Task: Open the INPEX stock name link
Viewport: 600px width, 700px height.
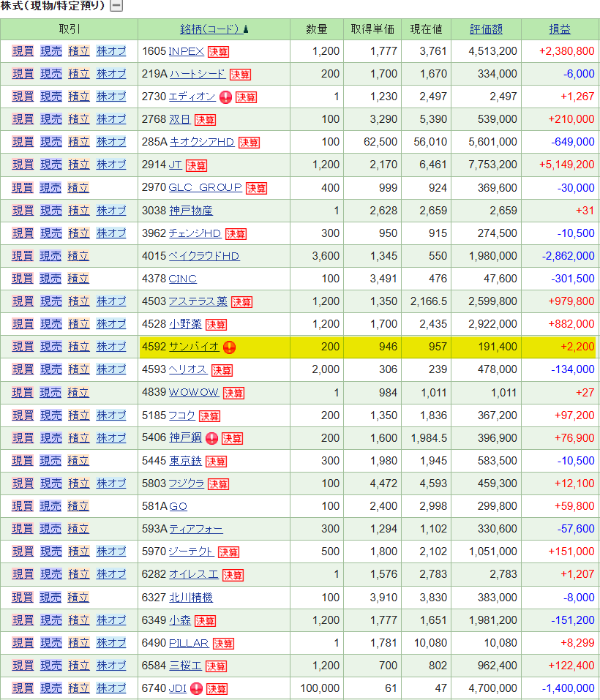Action: click(x=186, y=51)
